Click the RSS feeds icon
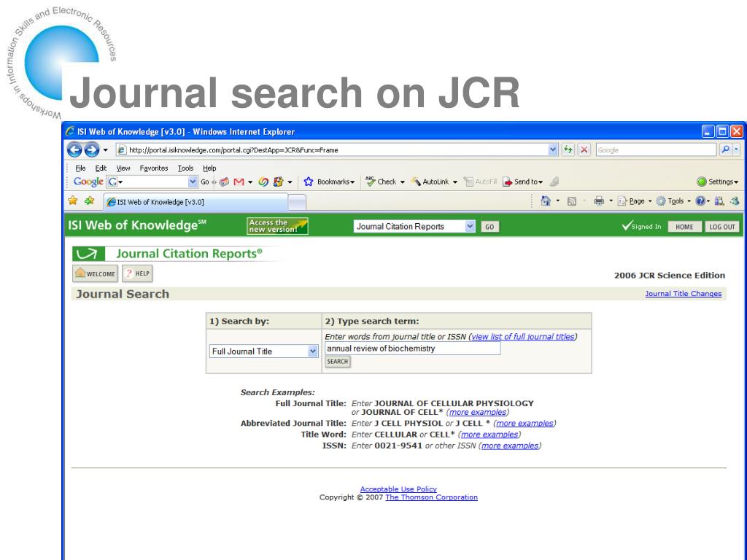747x560 pixels. click(572, 201)
